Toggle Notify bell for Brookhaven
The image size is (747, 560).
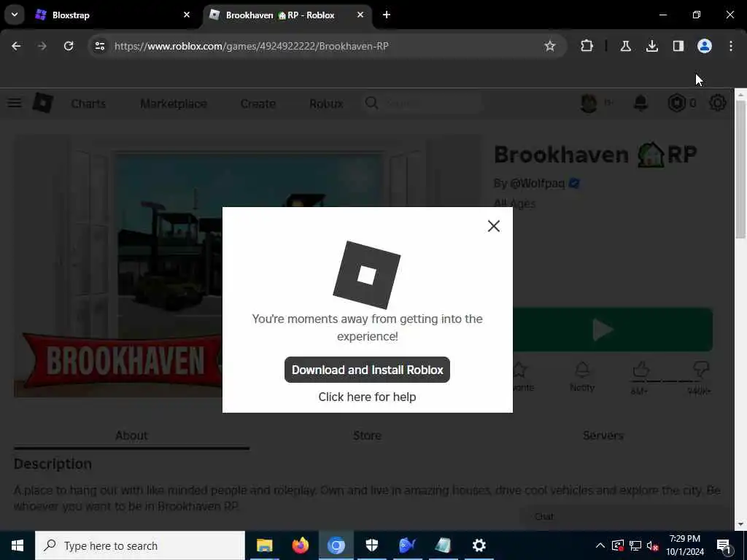point(582,376)
